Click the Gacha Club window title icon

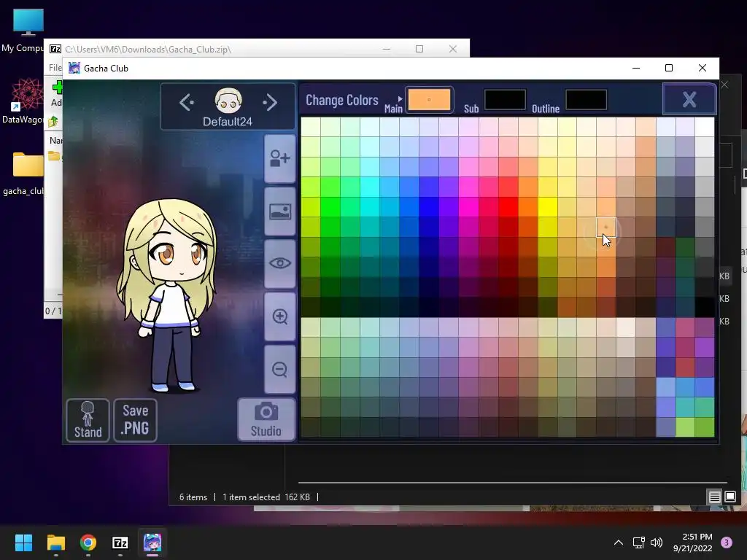point(74,68)
